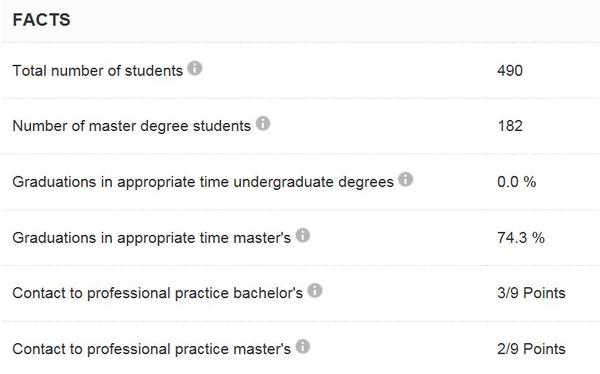Click the Graduations in appropriate time master's label
The image size is (600, 374).
pyautogui.click(x=152, y=238)
